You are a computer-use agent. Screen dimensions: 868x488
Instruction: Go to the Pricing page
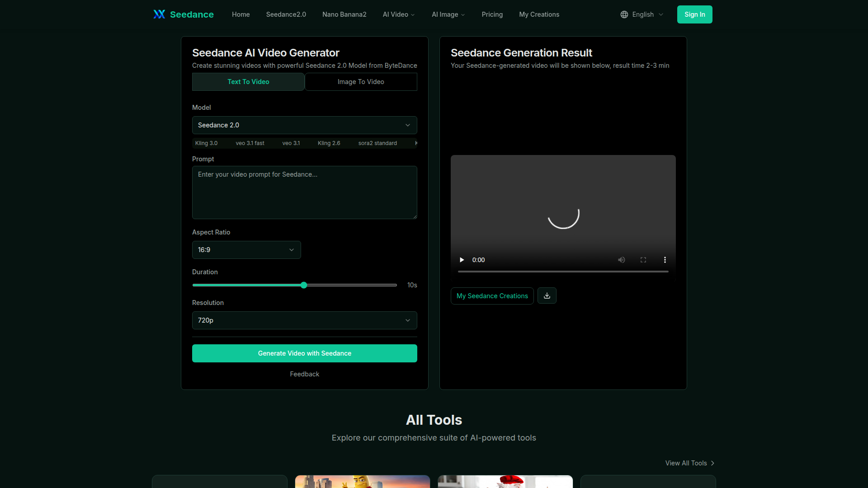point(492,14)
